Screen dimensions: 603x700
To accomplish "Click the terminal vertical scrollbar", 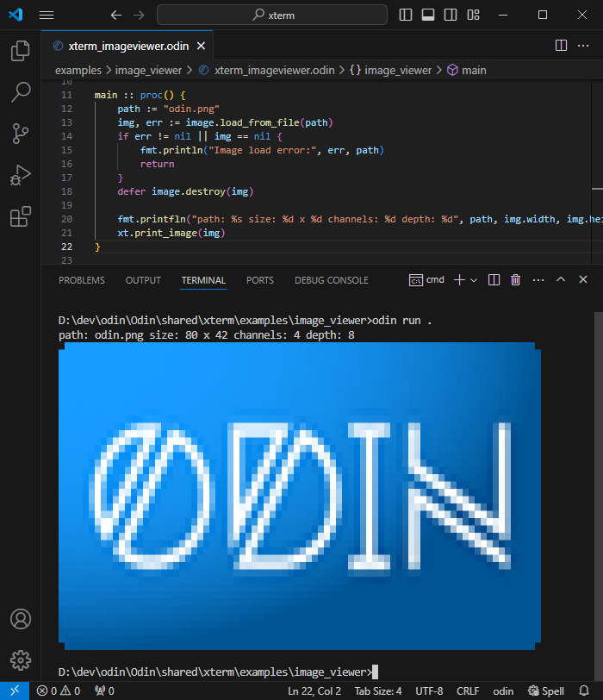I will tap(598, 496).
